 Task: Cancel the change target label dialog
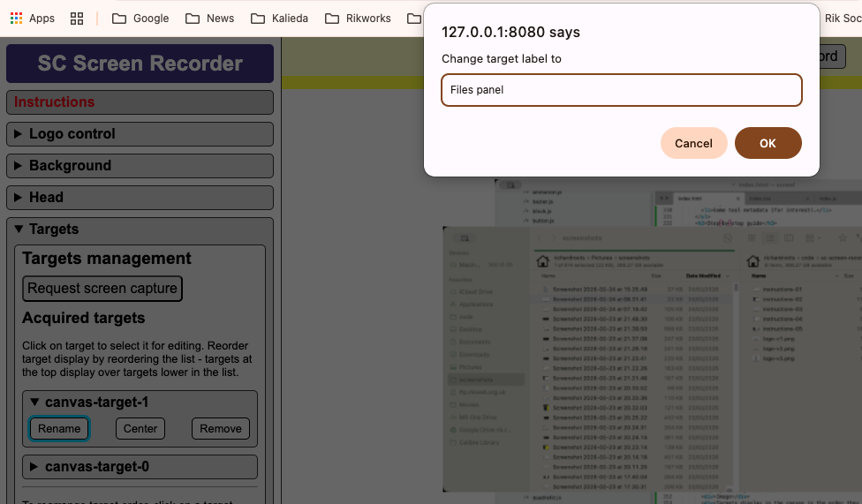(694, 143)
